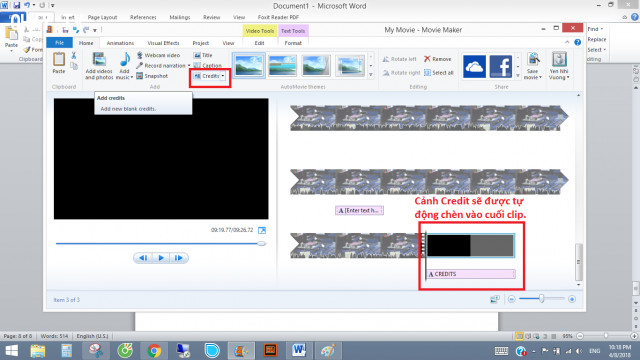The width and height of the screenshot is (640, 360).
Task: Open Paint from taskbar
Action: pos(328,351)
